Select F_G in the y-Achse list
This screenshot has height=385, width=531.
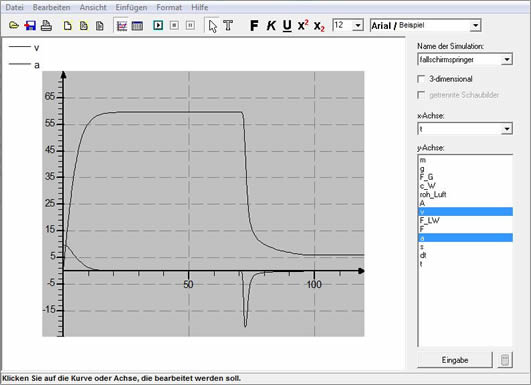[465, 177]
